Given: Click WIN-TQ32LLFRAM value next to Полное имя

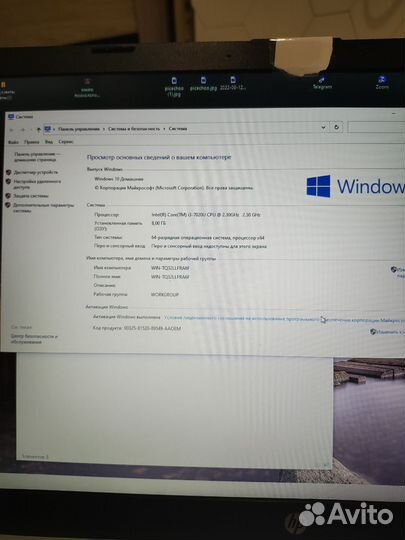Looking at the screenshot, I should click(x=170, y=277).
